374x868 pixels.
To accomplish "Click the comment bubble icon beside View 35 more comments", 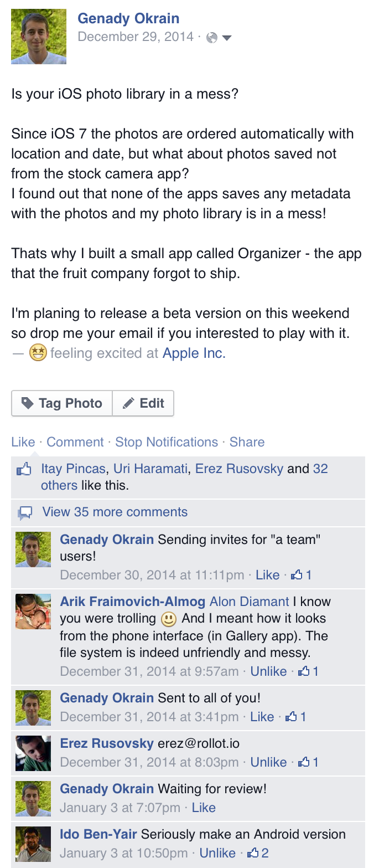I will (x=25, y=513).
